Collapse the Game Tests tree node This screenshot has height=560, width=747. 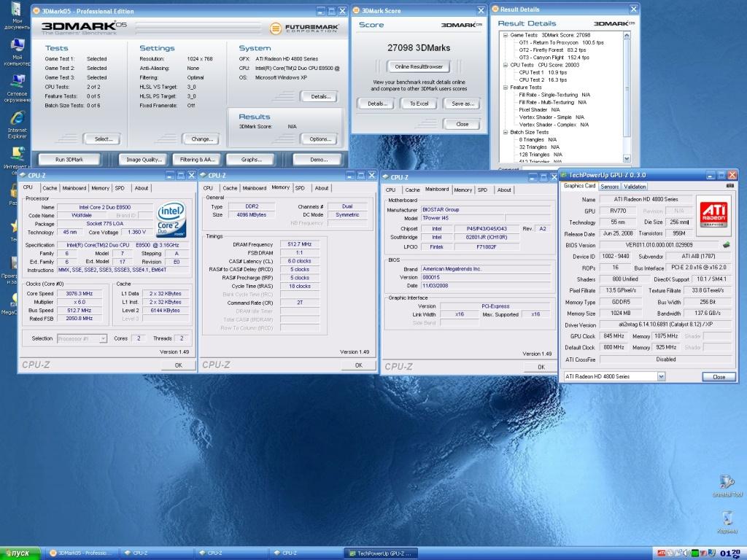(505, 35)
